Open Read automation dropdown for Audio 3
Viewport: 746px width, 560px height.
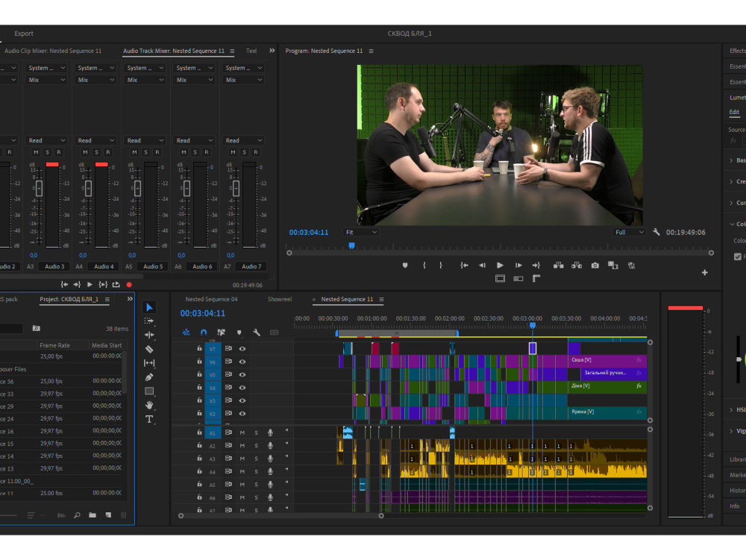pyautogui.click(x=46, y=140)
